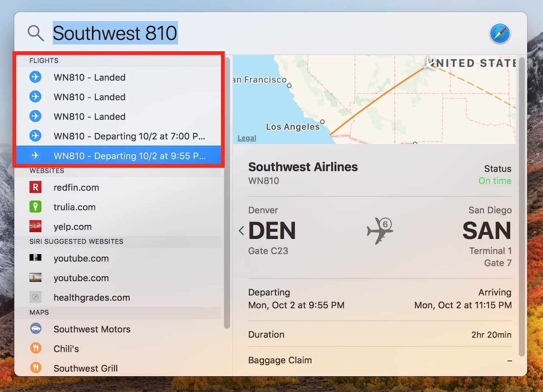Open the Safari compass icon

coord(500,34)
